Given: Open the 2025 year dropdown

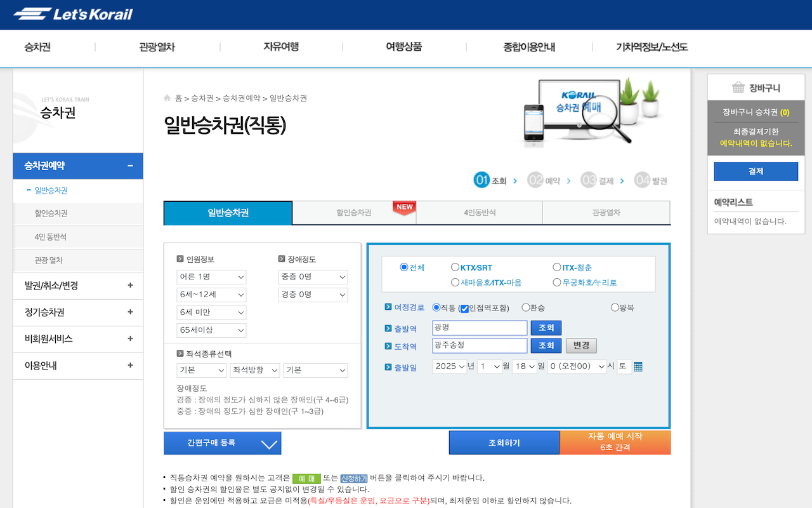Looking at the screenshot, I should pos(450,366).
